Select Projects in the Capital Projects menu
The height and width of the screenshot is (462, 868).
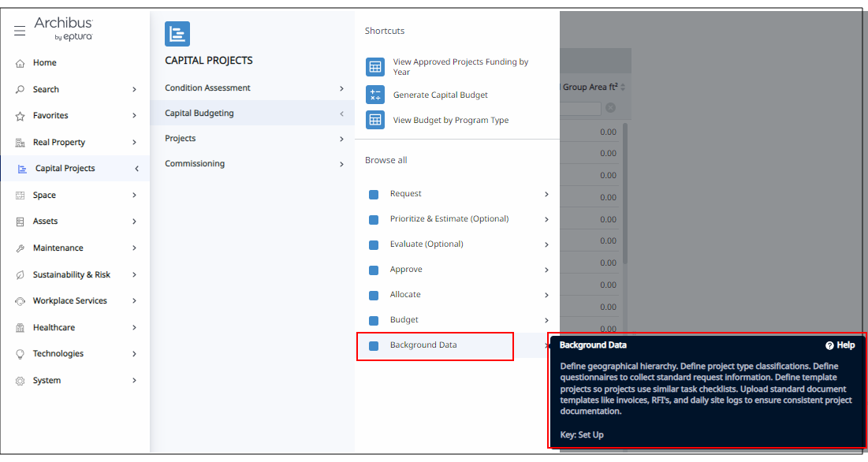[x=180, y=138]
